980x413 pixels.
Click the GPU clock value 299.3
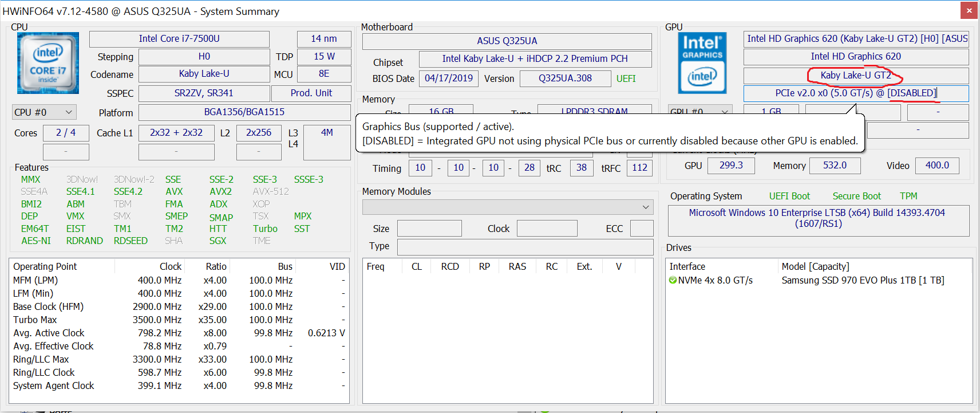pyautogui.click(x=732, y=166)
